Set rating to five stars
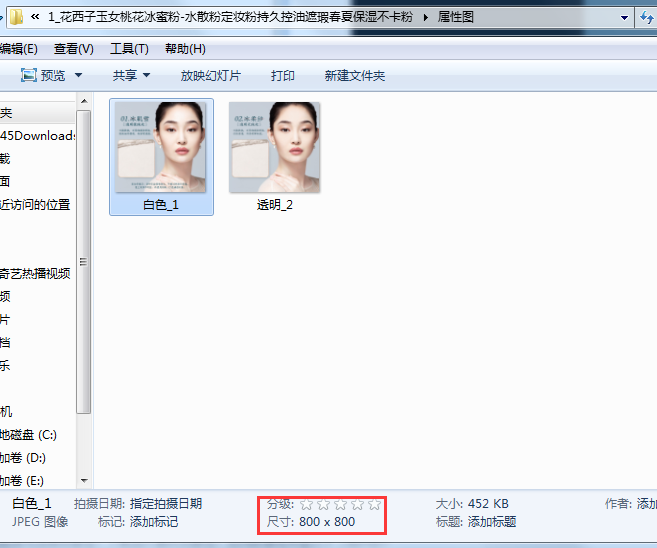 coord(374,504)
